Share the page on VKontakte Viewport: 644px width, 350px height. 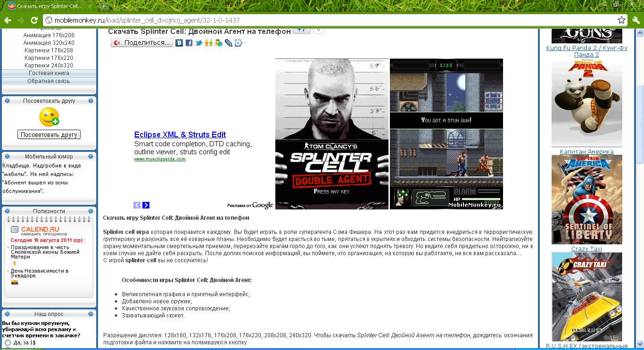point(179,43)
